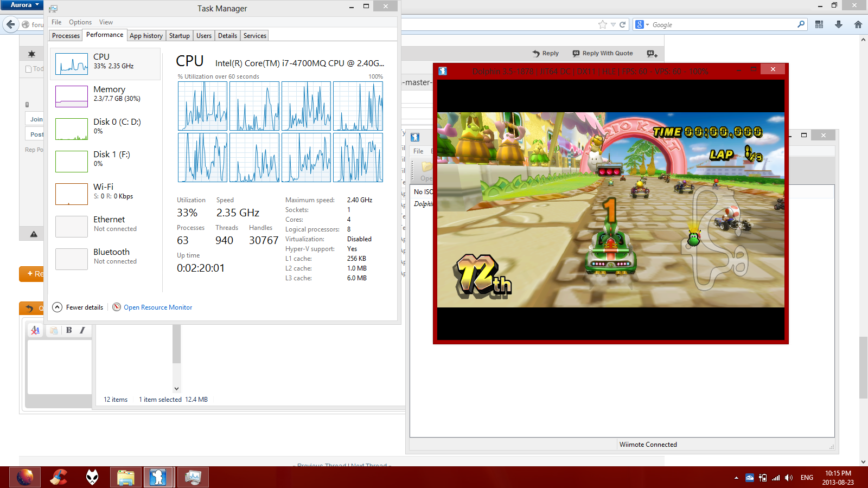
Task: Click the remove formatting icon in editor
Action: [35, 330]
